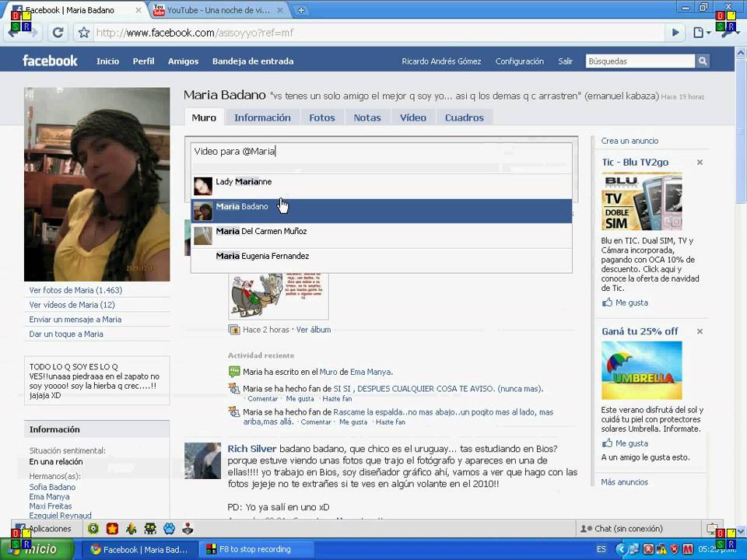
Task: Close the Tic - Blu TV2go ad
Action: pos(700,163)
